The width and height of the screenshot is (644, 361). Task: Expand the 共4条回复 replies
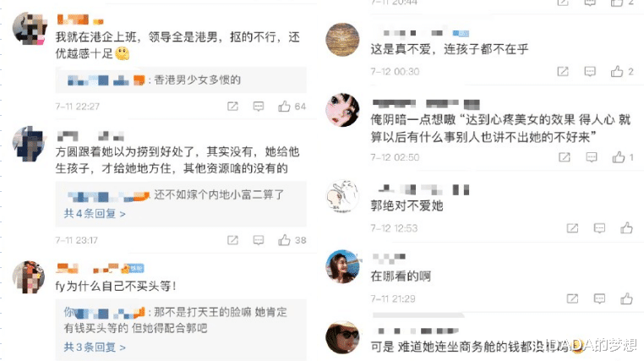(x=95, y=214)
